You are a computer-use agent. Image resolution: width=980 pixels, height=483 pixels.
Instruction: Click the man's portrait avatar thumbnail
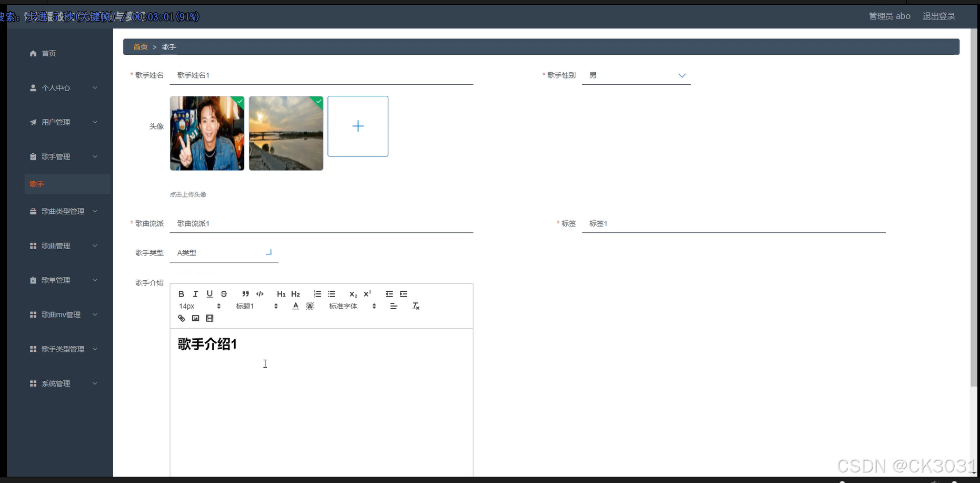(207, 133)
